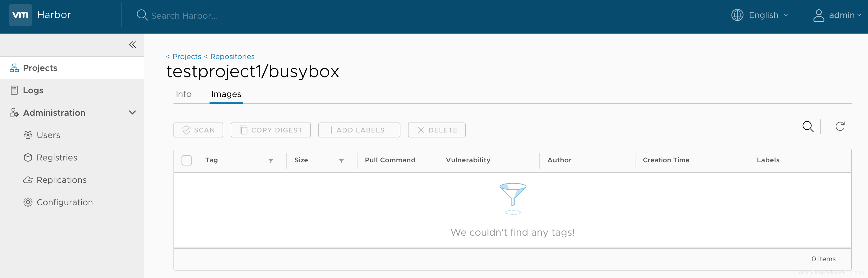Image resolution: width=868 pixels, height=278 pixels.
Task: Click the Pull Command column header
Action: click(x=390, y=160)
